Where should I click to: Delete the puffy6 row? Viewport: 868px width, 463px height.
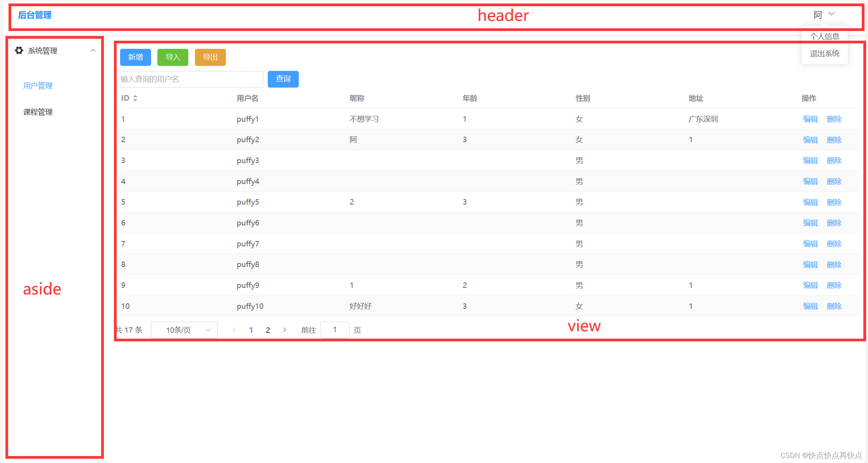pos(834,223)
